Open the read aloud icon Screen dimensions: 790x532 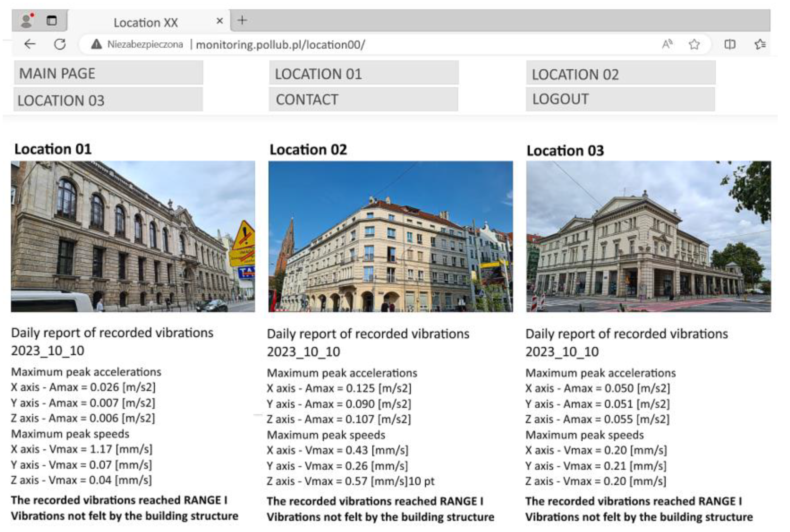pos(667,44)
